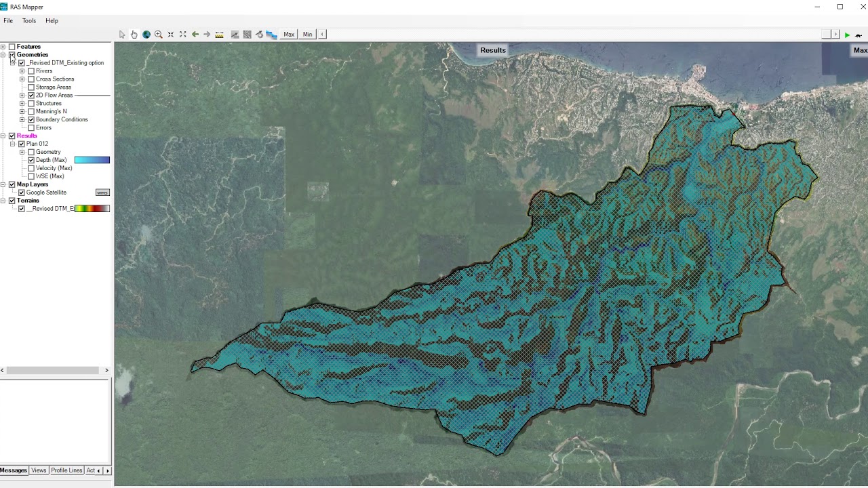Enable WSE (Max) result layer checkbox
Viewport: 868px width, 488px height.
[x=31, y=176]
